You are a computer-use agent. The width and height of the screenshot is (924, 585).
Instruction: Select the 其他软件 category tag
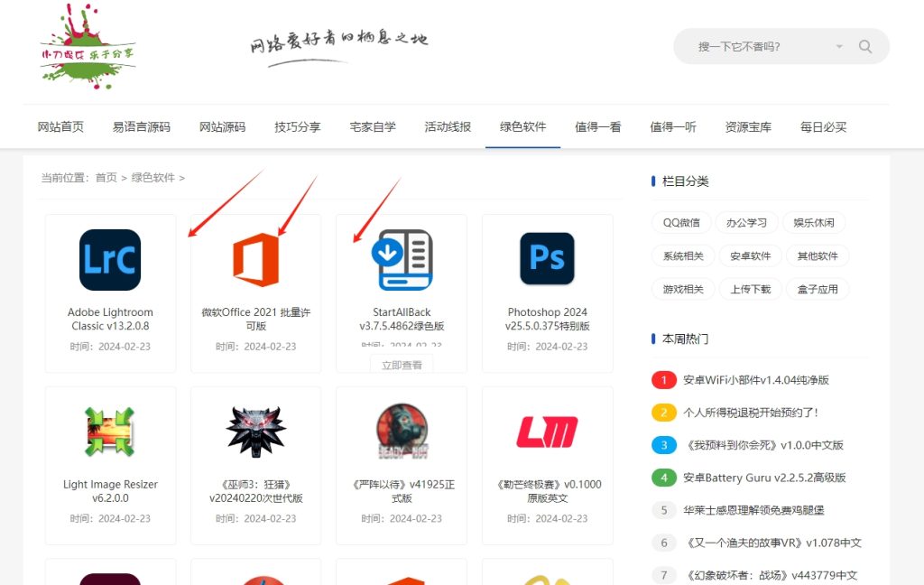(x=818, y=256)
